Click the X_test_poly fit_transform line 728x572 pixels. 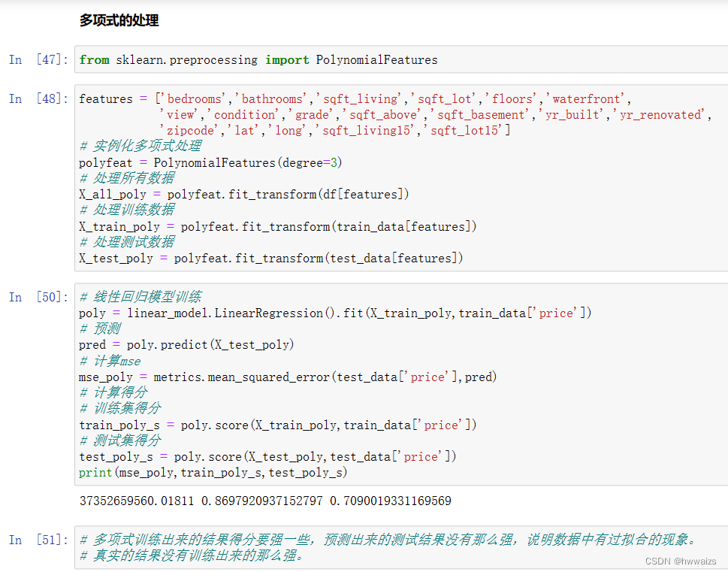271,259
